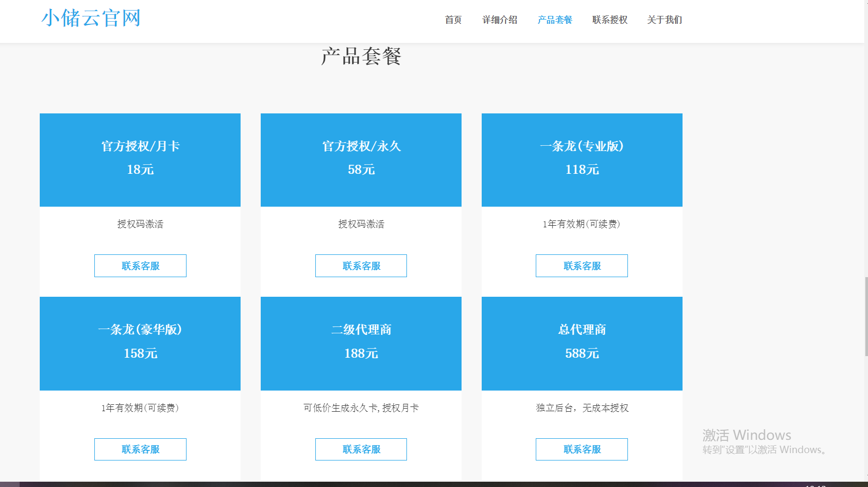868x487 pixels.
Task: Open the 详细介绍 navigation item
Action: click(x=500, y=20)
